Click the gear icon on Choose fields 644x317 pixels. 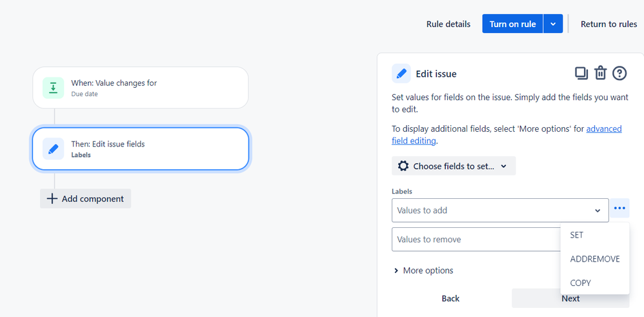tap(403, 166)
